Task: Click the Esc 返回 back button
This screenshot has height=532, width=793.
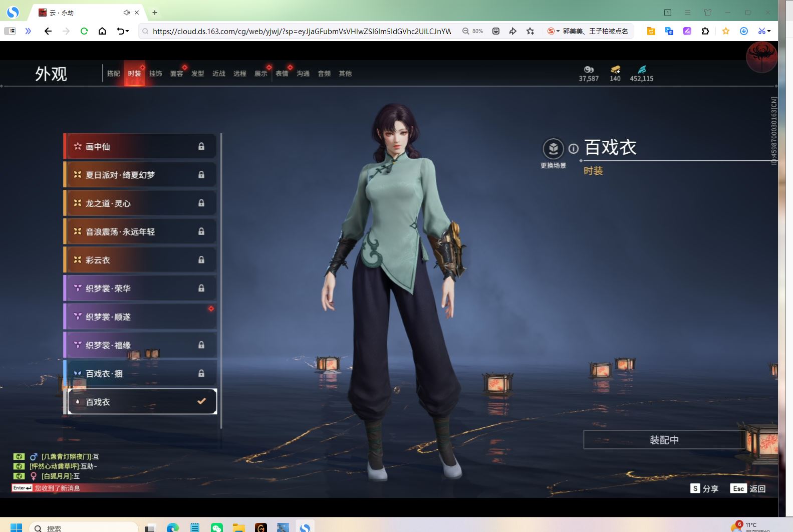Action: tap(748, 488)
